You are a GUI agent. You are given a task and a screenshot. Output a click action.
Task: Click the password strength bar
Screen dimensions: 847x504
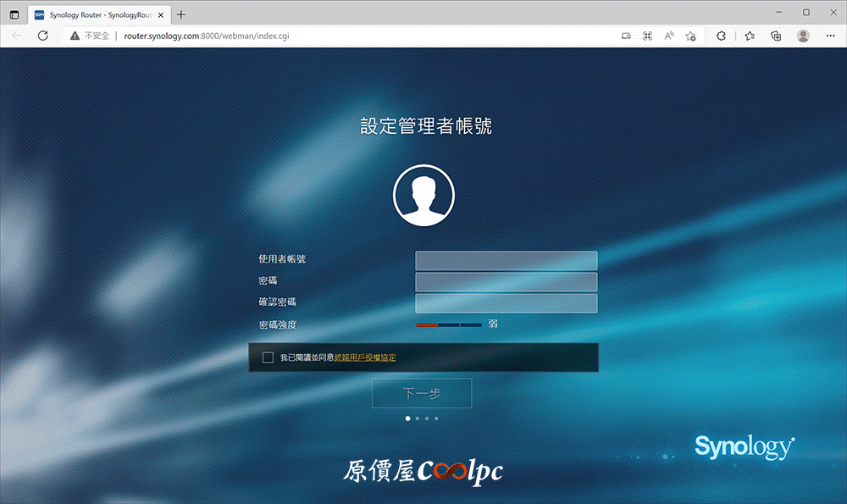pos(448,324)
